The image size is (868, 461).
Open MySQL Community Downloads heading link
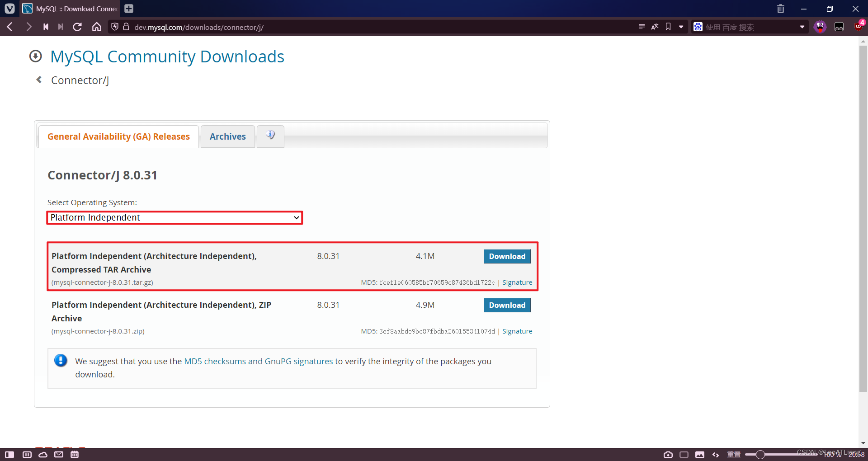167,56
